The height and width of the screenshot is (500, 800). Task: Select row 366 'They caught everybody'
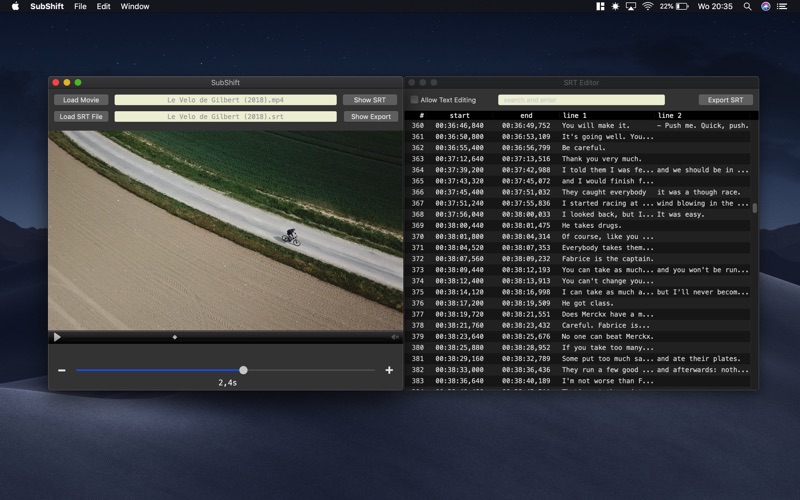click(x=578, y=192)
